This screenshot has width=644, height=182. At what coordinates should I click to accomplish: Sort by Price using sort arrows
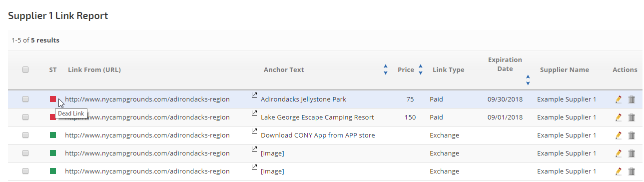click(x=420, y=70)
